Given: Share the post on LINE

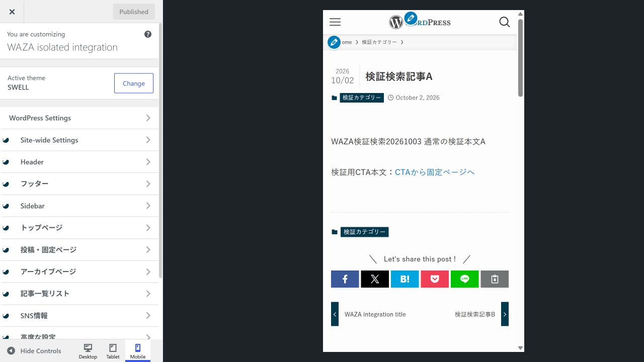Looking at the screenshot, I should pyautogui.click(x=465, y=279).
